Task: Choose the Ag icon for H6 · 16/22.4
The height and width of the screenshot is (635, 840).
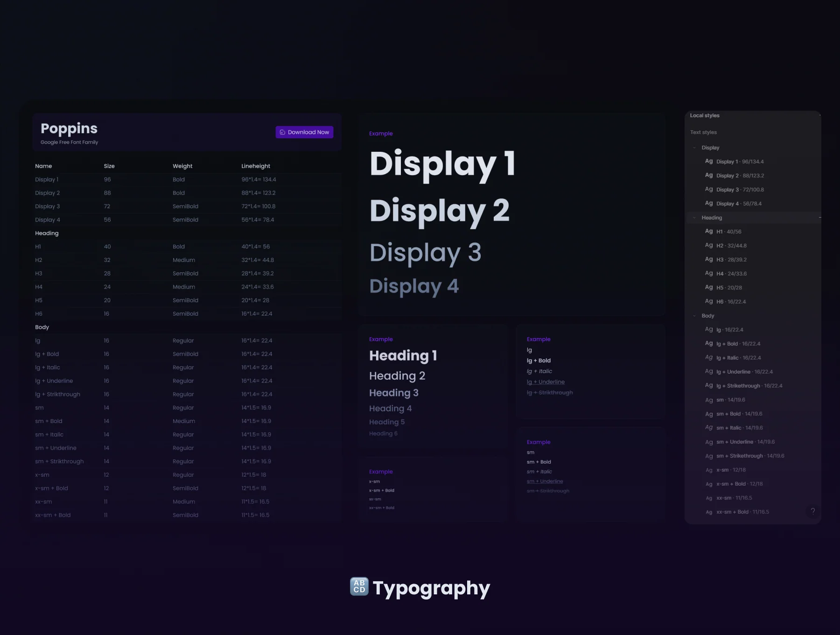Action: tap(709, 301)
